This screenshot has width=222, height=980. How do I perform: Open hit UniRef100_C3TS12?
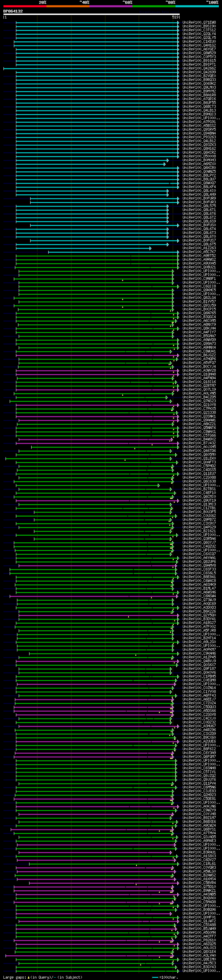(x=199, y=30)
